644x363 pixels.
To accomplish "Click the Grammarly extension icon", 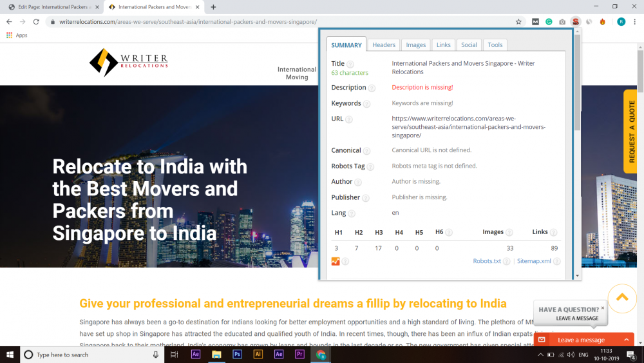I will click(x=549, y=21).
